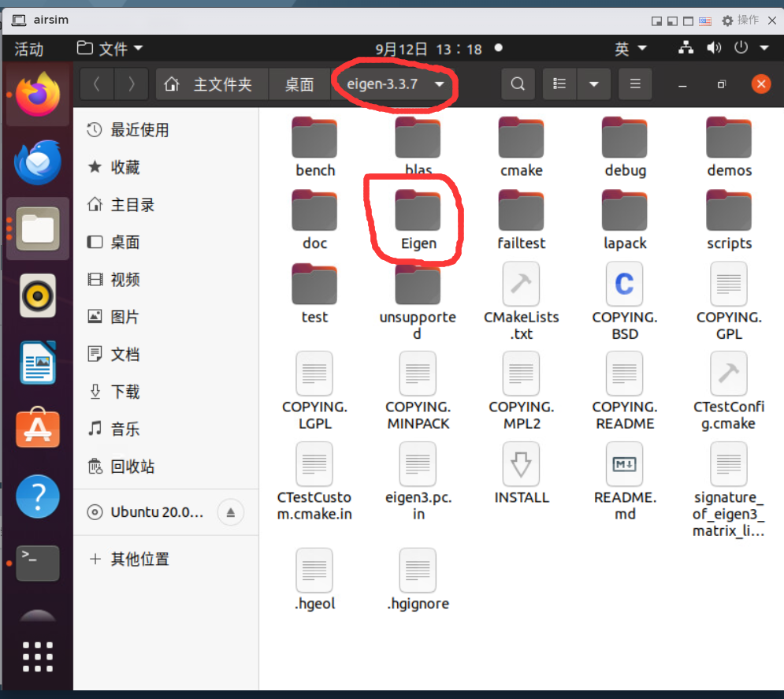
Task: Open Ubuntu Software from the dock
Action: pos(38,428)
